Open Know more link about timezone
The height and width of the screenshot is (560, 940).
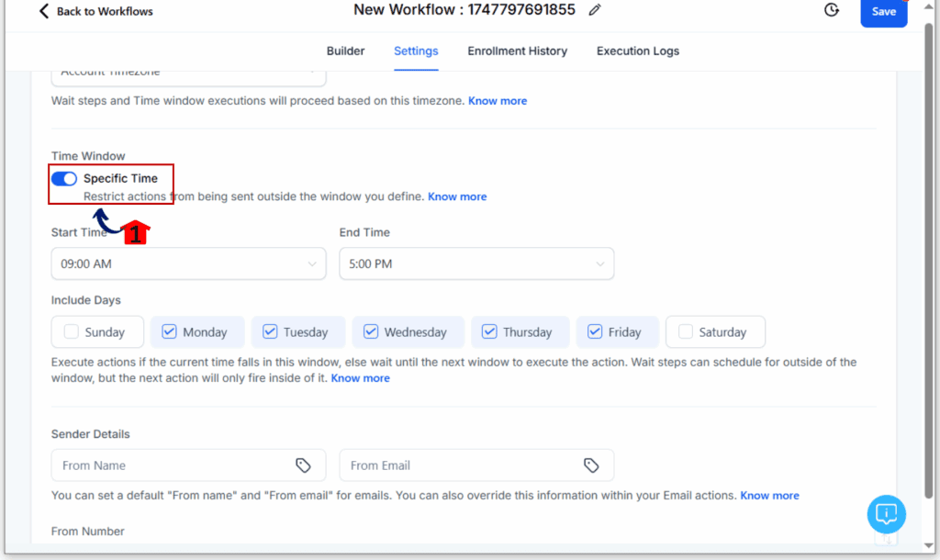tap(498, 101)
